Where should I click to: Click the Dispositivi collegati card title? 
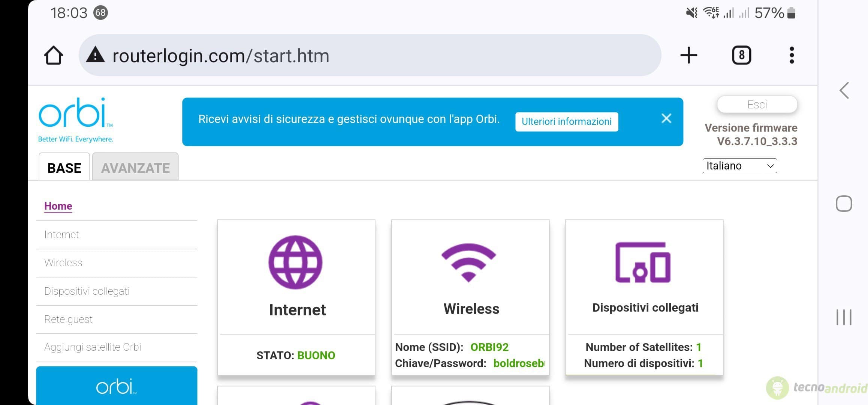[645, 307]
